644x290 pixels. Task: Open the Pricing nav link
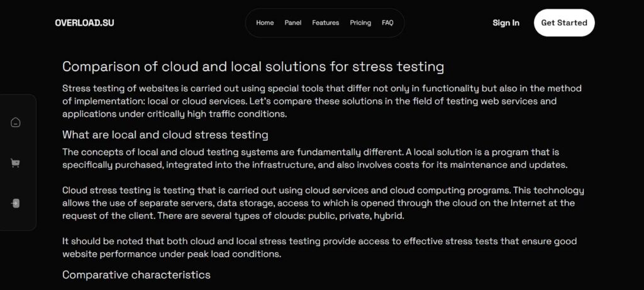[x=360, y=23]
